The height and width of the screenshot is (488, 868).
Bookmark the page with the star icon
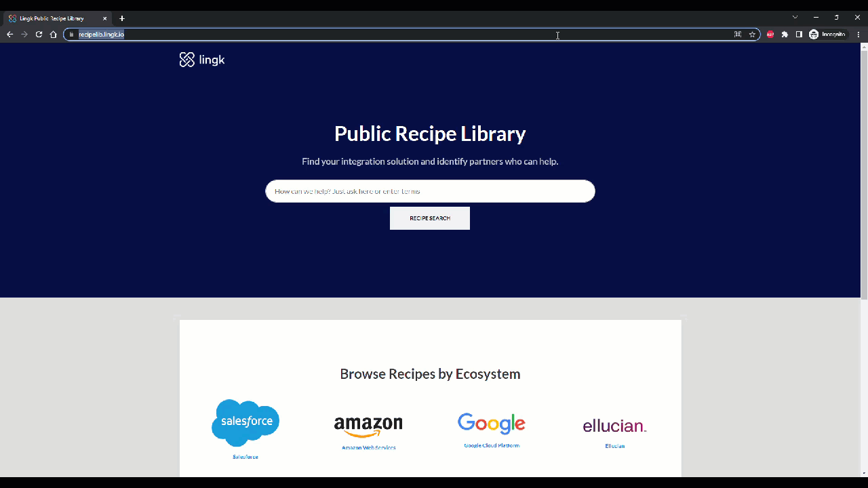pos(752,34)
